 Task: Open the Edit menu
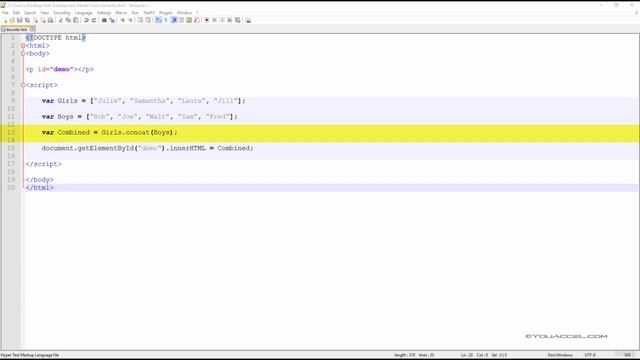point(16,13)
